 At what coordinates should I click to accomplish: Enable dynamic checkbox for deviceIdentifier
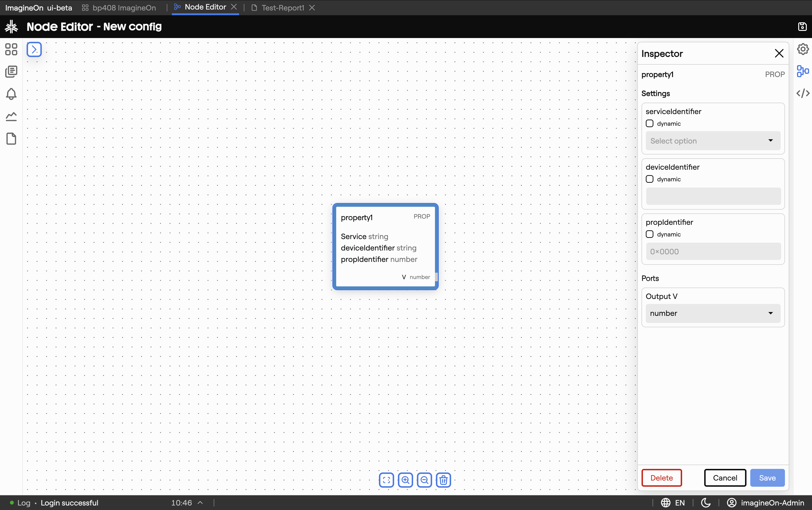[x=650, y=179]
